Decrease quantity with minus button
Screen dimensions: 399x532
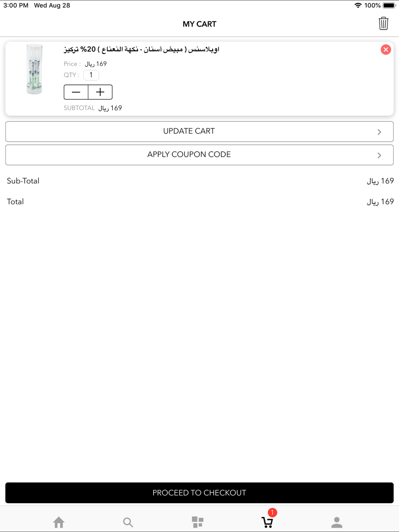(76, 92)
